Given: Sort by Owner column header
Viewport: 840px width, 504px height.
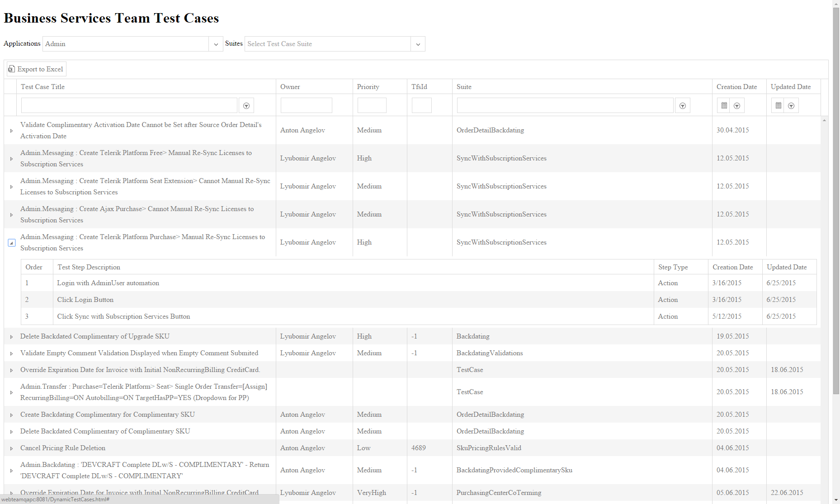Looking at the screenshot, I should 290,87.
